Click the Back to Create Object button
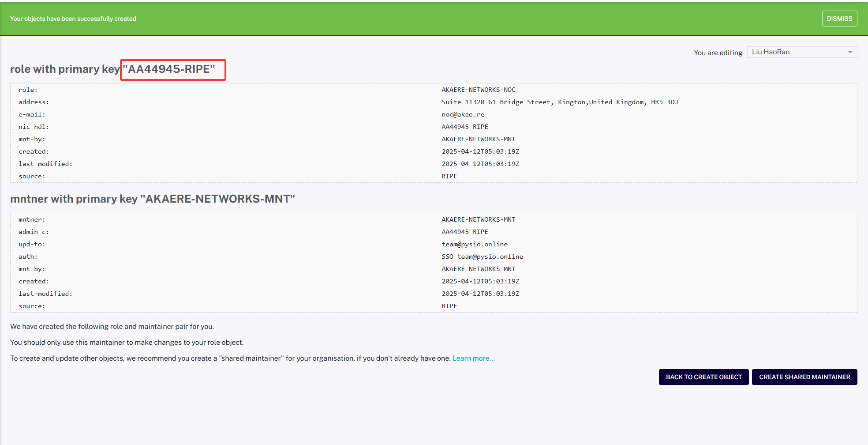The width and height of the screenshot is (868, 445). 703,377
